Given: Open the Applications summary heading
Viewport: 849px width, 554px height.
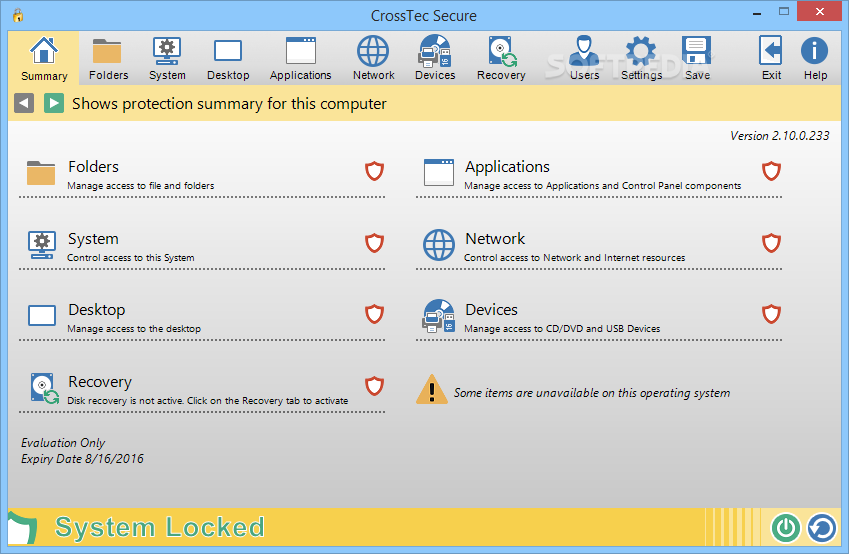Looking at the screenshot, I should coord(507,167).
